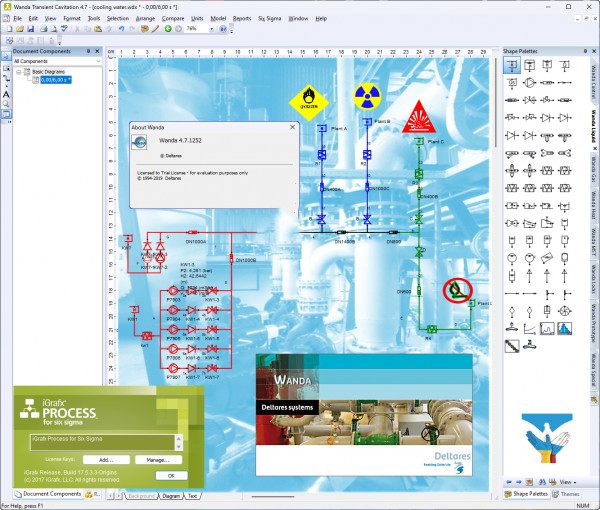Click the green circular run icon
This screenshot has width=600, height=510.
coord(168,29)
